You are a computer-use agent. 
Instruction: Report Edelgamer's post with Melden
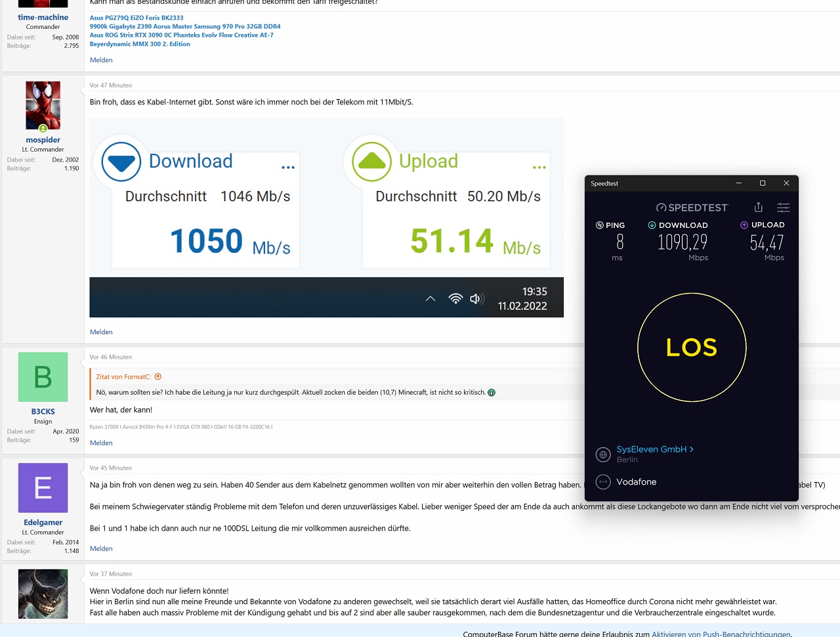coord(101,548)
